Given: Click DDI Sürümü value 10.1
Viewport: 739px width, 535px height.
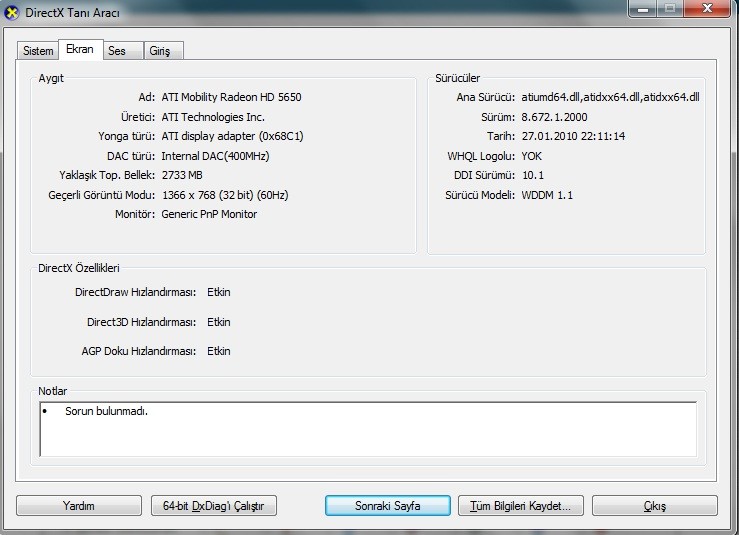Looking at the screenshot, I should point(533,175).
